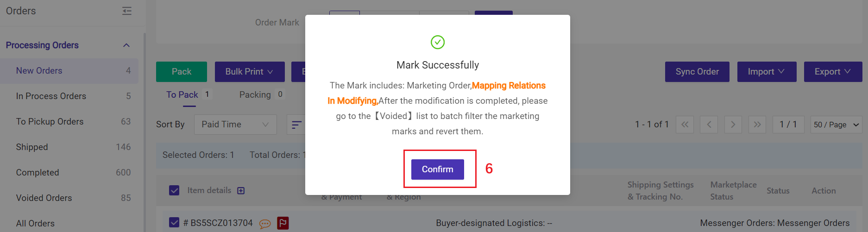Screen dimensions: 868x232
Task: Click the red flag mark icon on order
Action: click(283, 223)
